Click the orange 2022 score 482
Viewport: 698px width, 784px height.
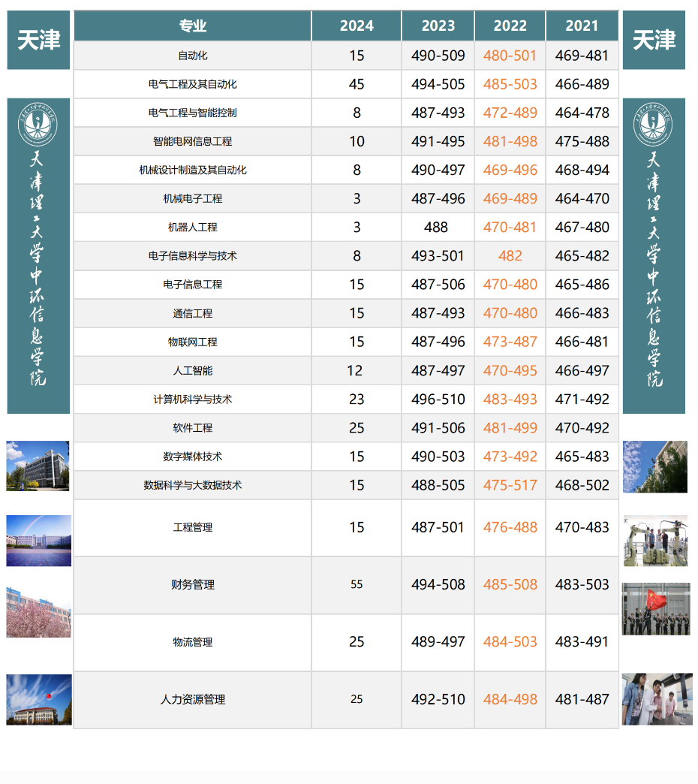click(x=510, y=256)
